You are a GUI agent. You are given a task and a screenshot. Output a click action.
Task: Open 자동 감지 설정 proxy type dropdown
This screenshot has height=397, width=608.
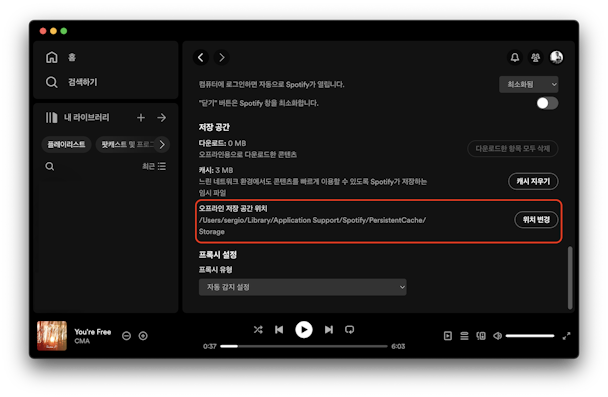(302, 287)
